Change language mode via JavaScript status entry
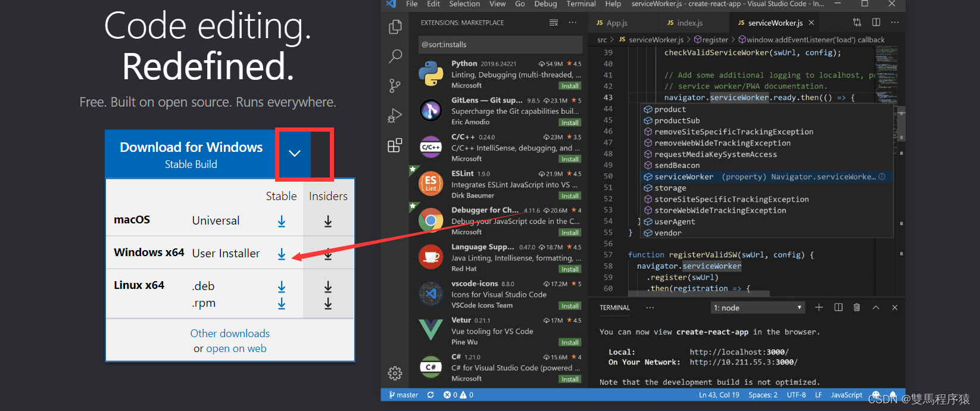 [846, 395]
